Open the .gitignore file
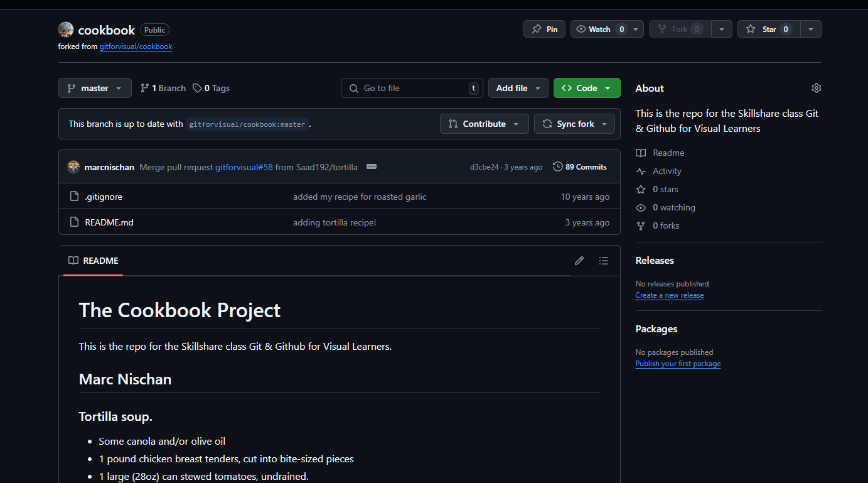Image resolution: width=868 pixels, height=483 pixels. pyautogui.click(x=104, y=197)
